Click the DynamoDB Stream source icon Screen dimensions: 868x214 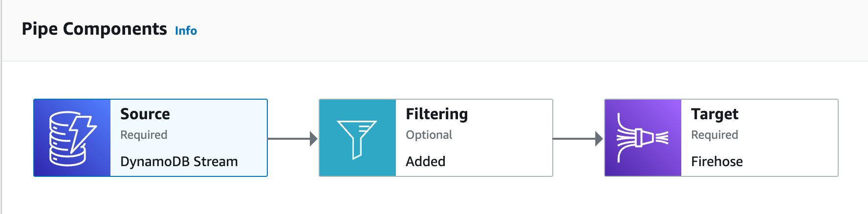click(72, 138)
